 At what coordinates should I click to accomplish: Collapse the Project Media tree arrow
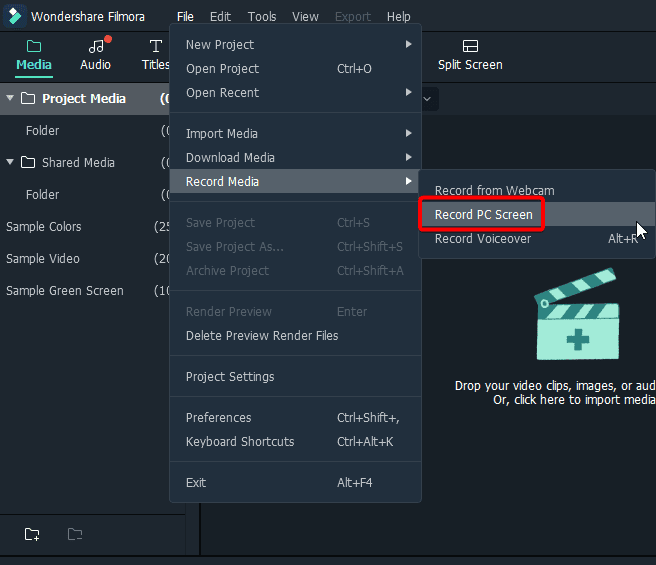(x=10, y=98)
